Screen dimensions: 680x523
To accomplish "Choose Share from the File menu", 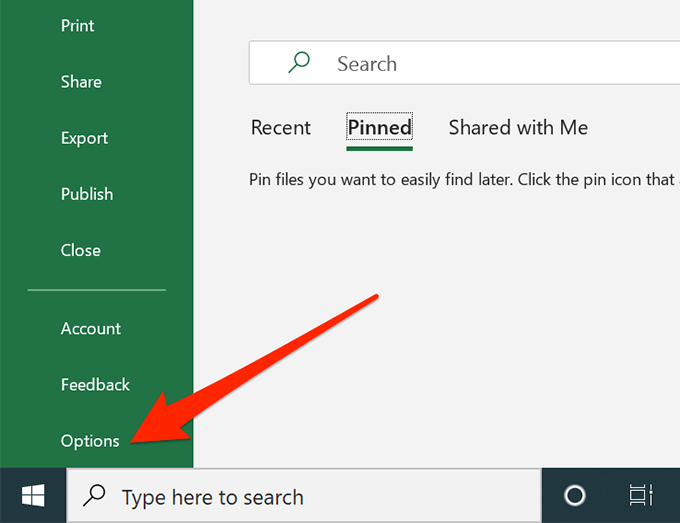I will point(81,82).
